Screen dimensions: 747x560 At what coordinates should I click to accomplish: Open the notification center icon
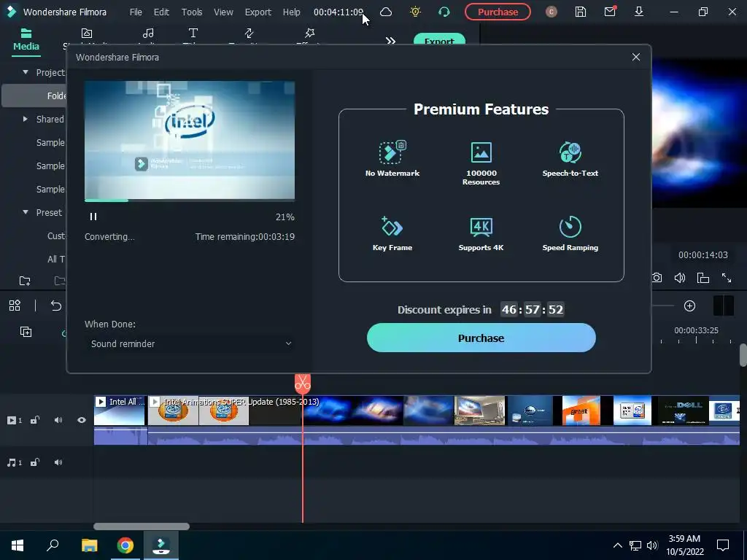[723, 545]
